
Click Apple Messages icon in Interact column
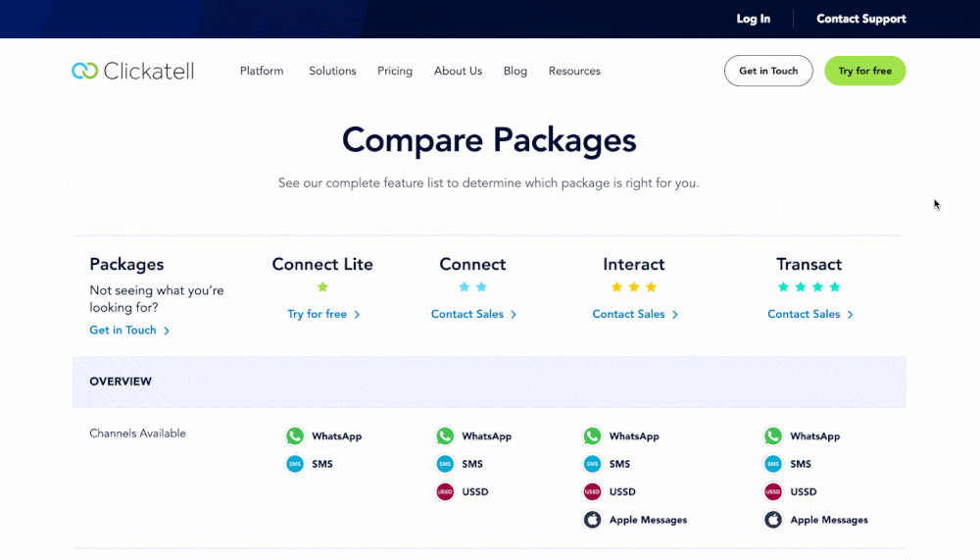[x=593, y=520]
